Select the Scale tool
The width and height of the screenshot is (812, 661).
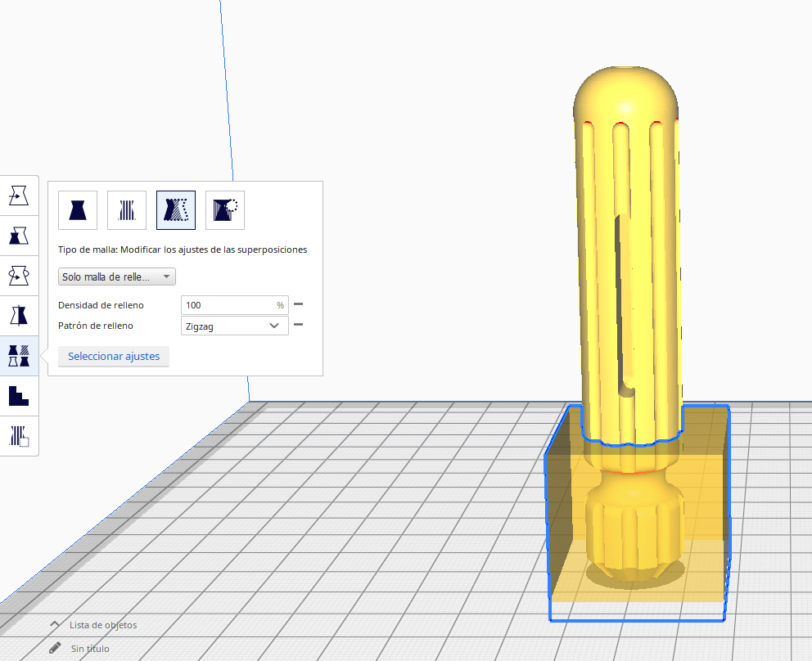(x=19, y=235)
